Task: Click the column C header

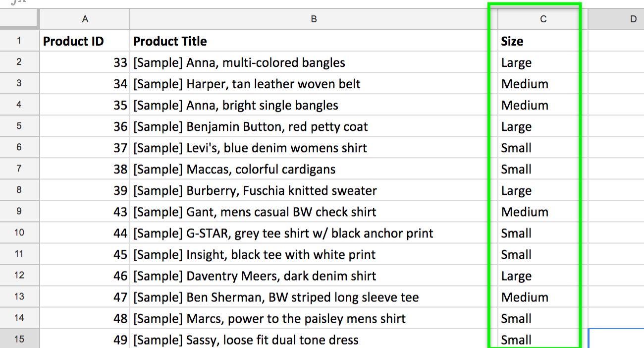Action: [543, 19]
